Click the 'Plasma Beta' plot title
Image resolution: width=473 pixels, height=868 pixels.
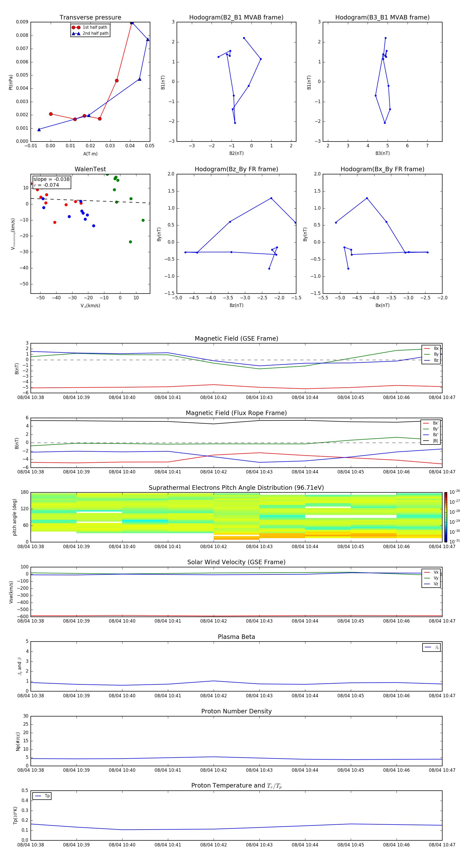[x=236, y=637]
